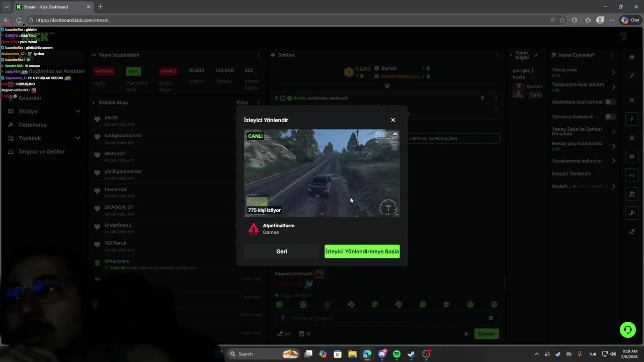Viewport: 644px width, 362px height.
Task: Expand Yavaş mod settings chevron
Action: tap(613, 72)
